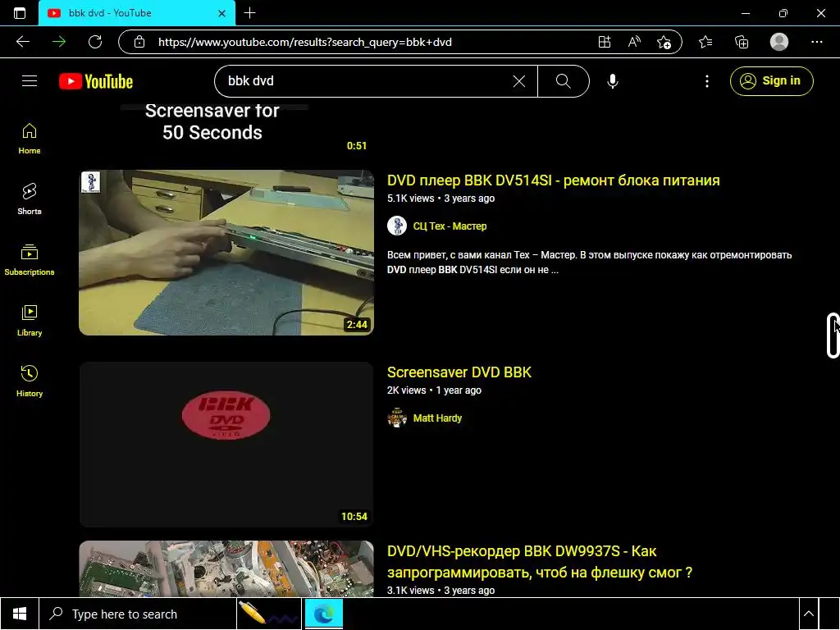Open the Windows Start menu
Viewport: 840px width, 630px height.
20,614
